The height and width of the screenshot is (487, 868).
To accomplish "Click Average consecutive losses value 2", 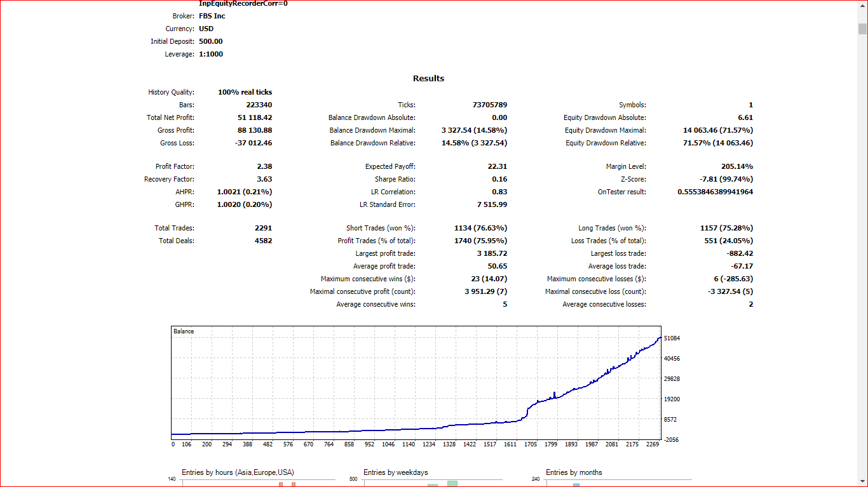I will coord(751,304).
